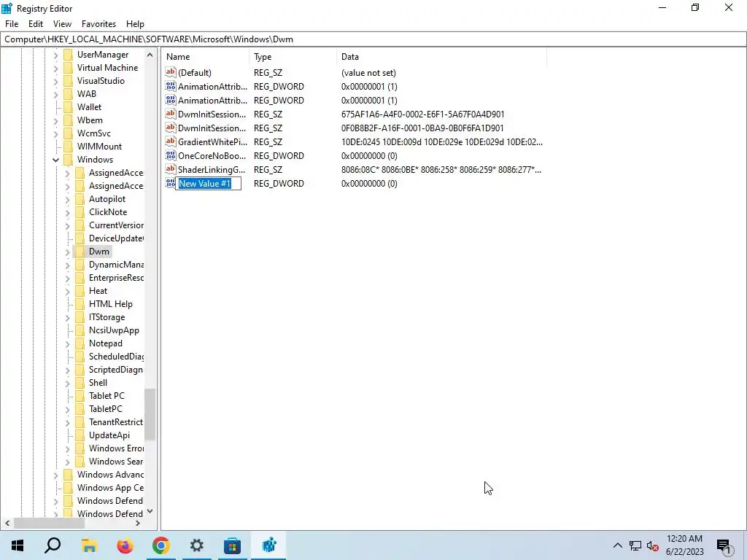Show hidden tray icons chevron
The height and width of the screenshot is (560, 747).
pos(617,545)
